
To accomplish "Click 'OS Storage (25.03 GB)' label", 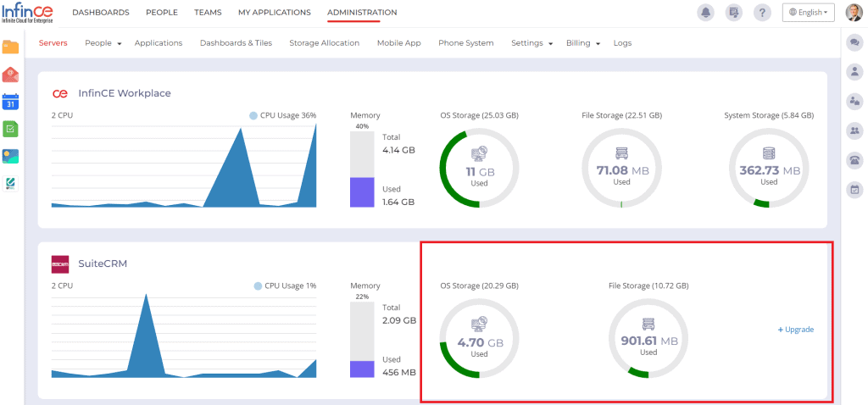I will click(x=480, y=115).
